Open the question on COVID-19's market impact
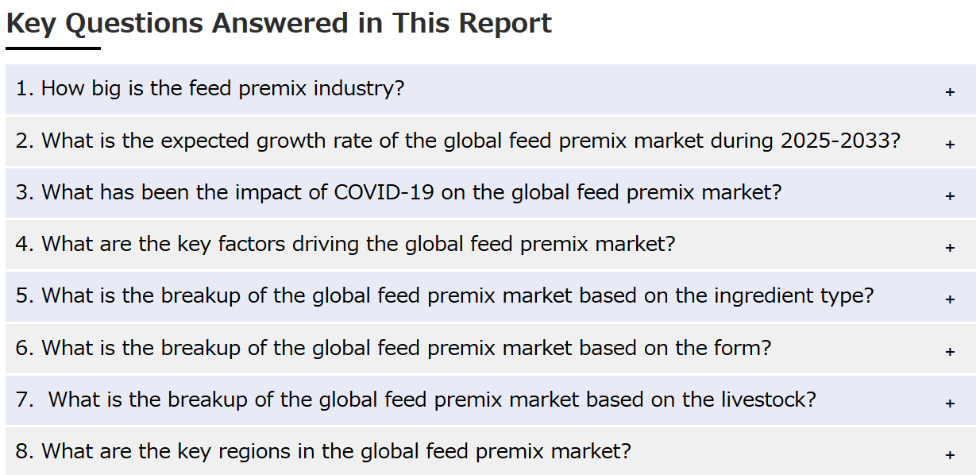Screen dimensions: 980x475 (x=490, y=193)
